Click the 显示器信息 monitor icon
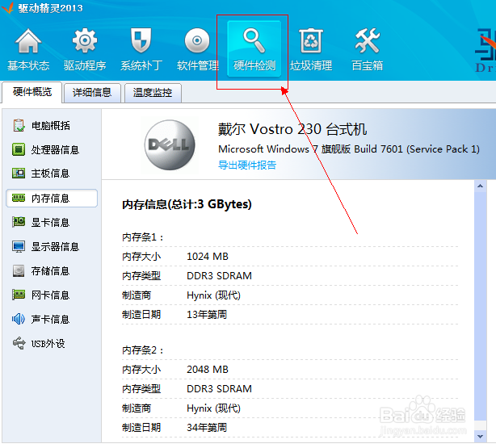 [x=19, y=247]
